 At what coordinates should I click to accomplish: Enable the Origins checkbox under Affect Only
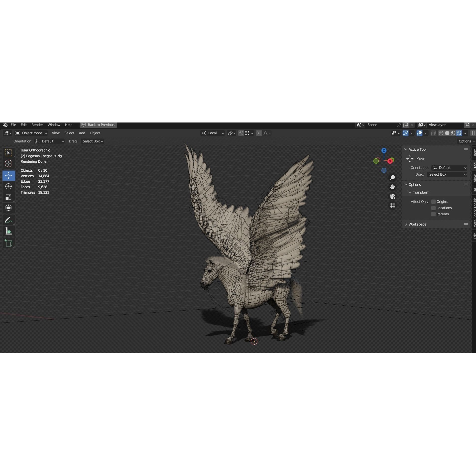(434, 201)
